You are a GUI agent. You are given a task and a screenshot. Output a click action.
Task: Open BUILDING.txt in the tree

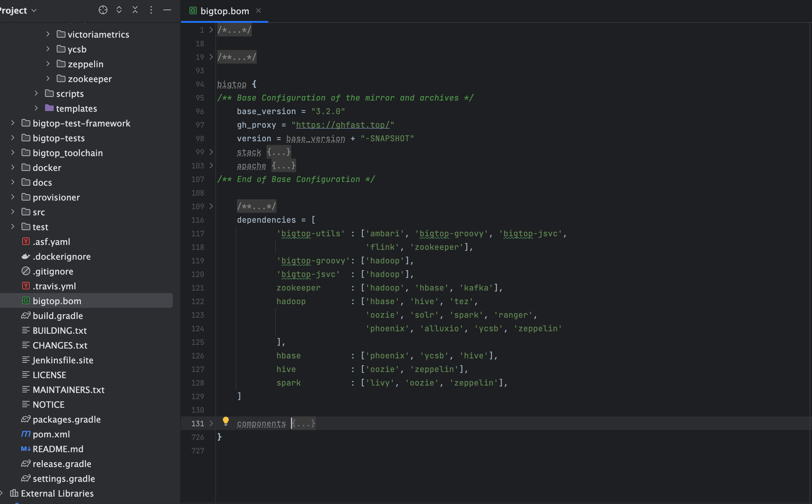pos(59,330)
